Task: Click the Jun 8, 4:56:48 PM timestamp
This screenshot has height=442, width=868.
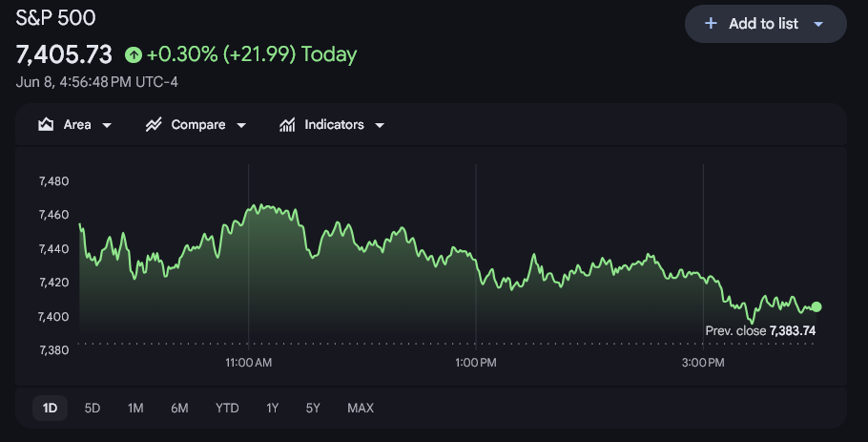Action: [x=97, y=82]
